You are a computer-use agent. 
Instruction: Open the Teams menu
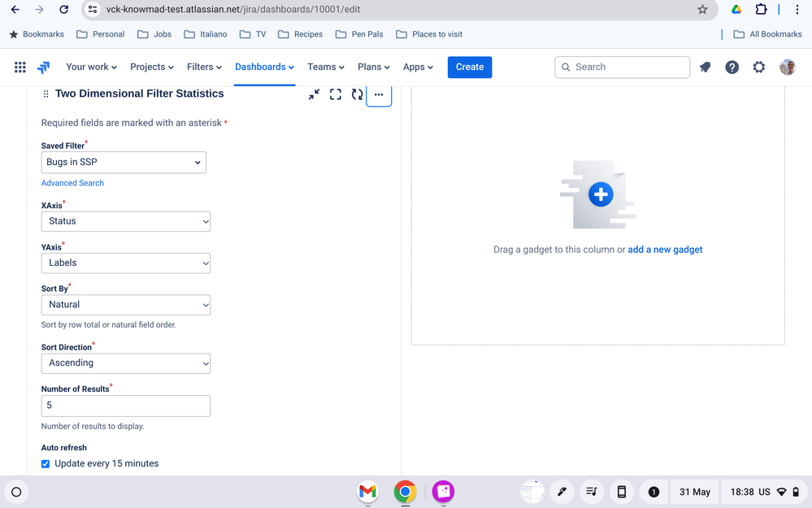pos(326,67)
